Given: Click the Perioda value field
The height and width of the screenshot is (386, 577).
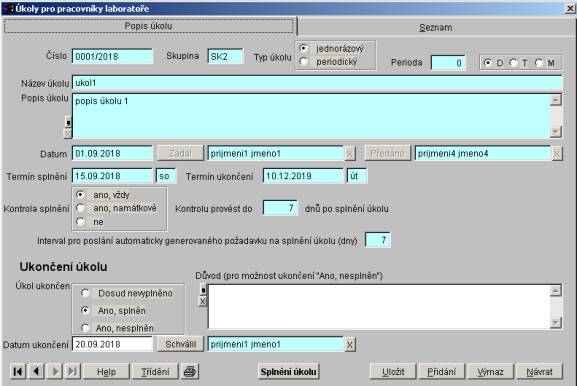Looking at the screenshot, I should pyautogui.click(x=448, y=63).
